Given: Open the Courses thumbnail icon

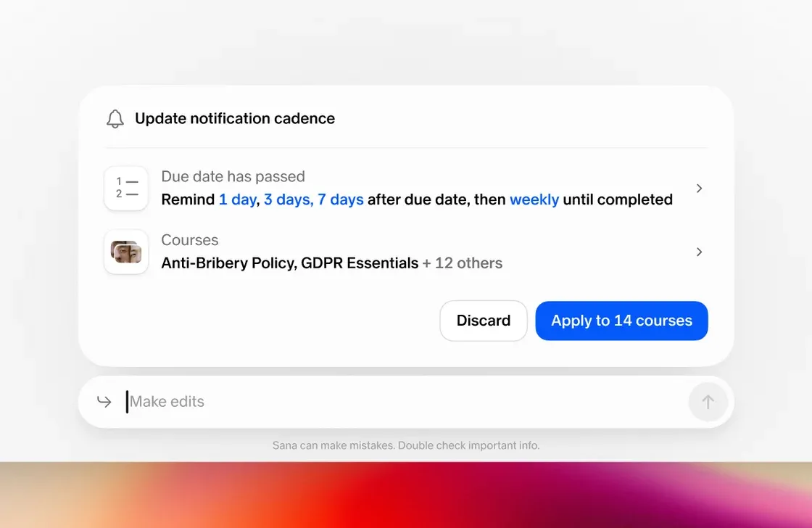Looking at the screenshot, I should (x=126, y=252).
